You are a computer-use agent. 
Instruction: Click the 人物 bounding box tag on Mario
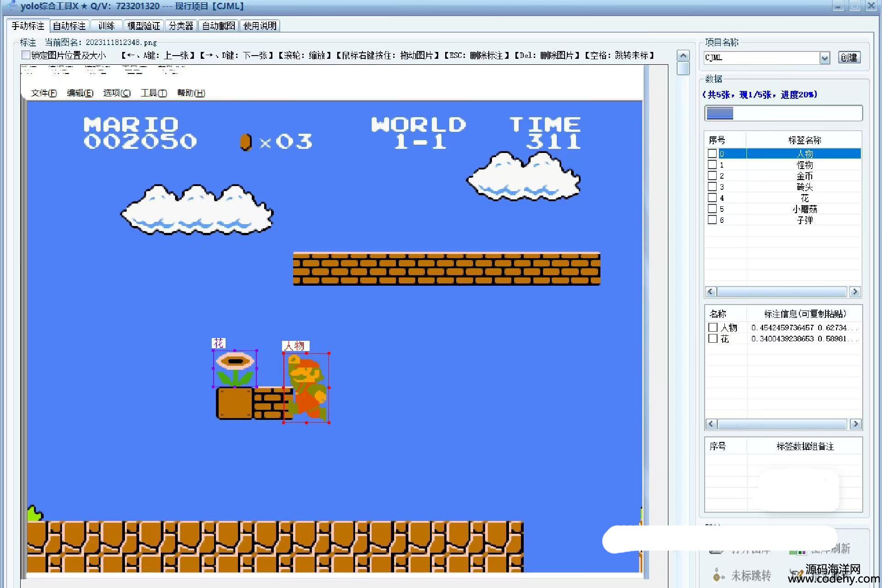tap(295, 345)
